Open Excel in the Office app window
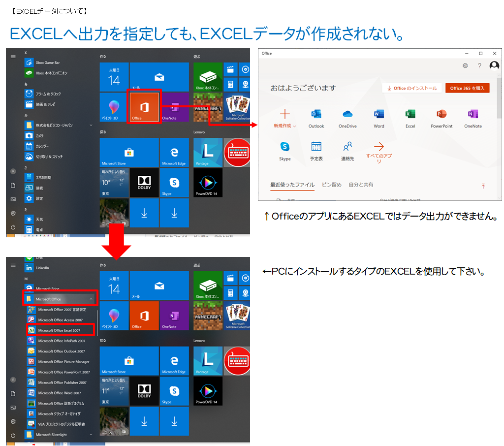 coord(410,115)
